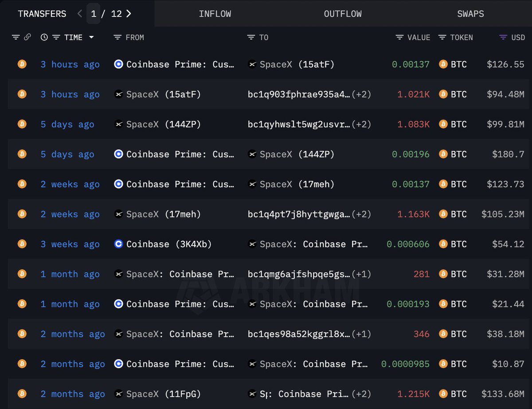The height and width of the screenshot is (409, 532).
Task: Click USD amount $133.68M
Action: [x=503, y=393]
